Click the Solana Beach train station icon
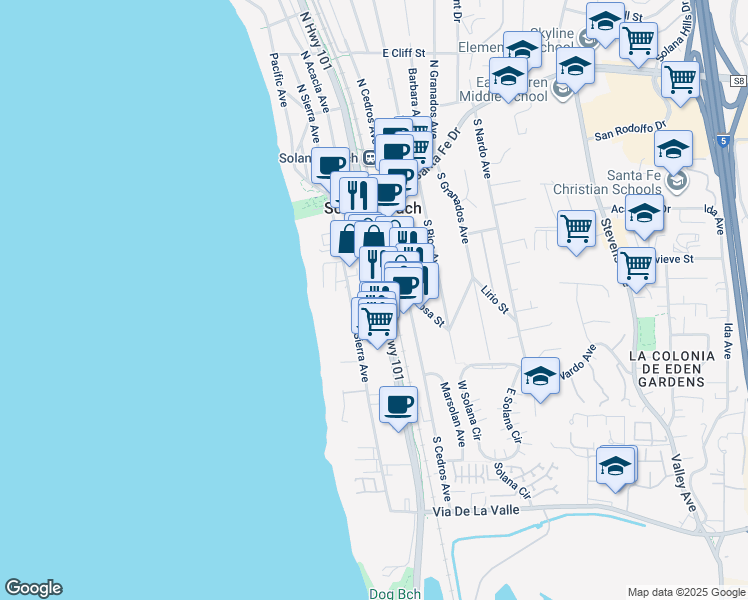748x600 pixels. pyautogui.click(x=369, y=156)
